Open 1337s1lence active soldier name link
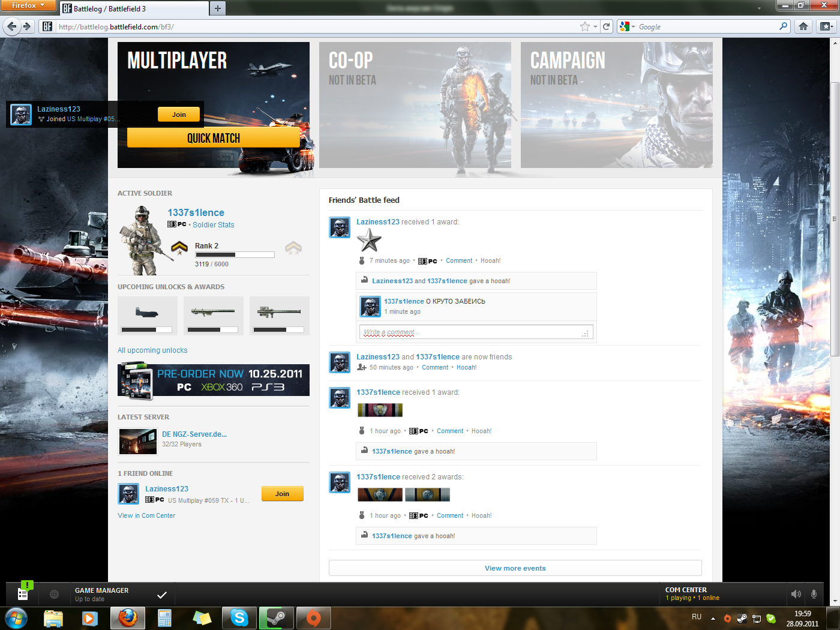 point(196,212)
